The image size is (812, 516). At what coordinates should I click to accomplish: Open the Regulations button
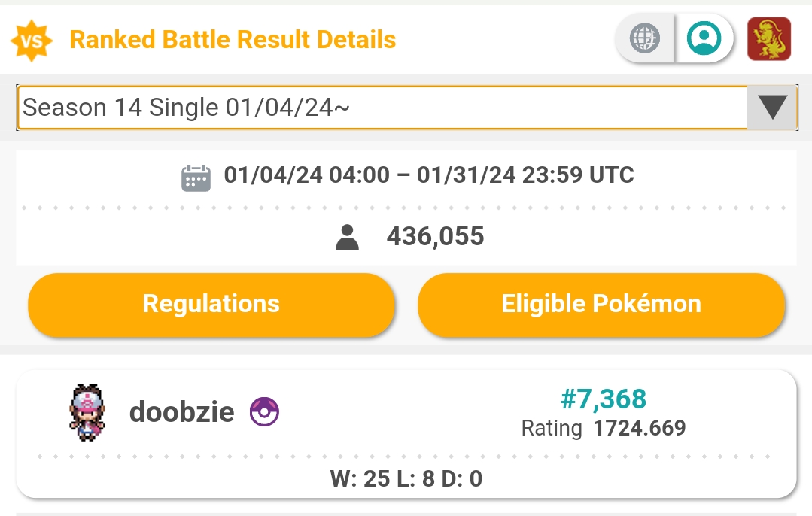pos(211,305)
